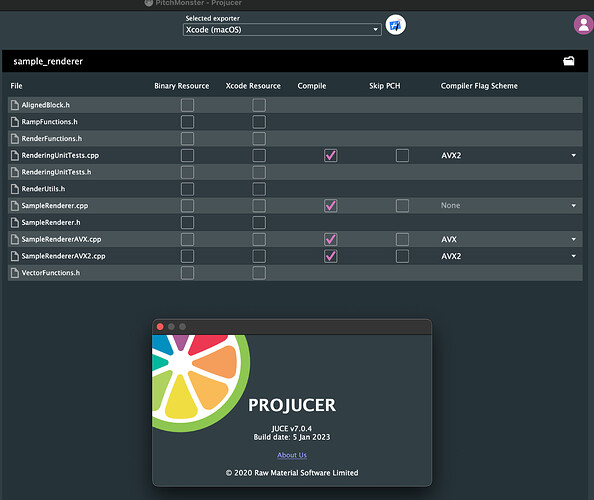The width and height of the screenshot is (594, 500).
Task: Check Binary Resource for RampFunctions.h
Action: [188, 122]
